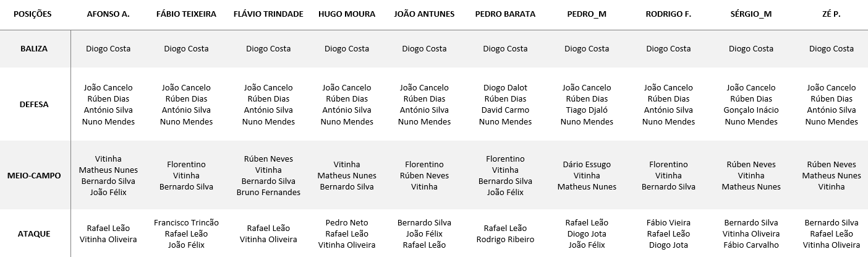Click Fábio Carvalho in SÉRGIO_M's attack
The image size is (868, 257).
point(751,245)
